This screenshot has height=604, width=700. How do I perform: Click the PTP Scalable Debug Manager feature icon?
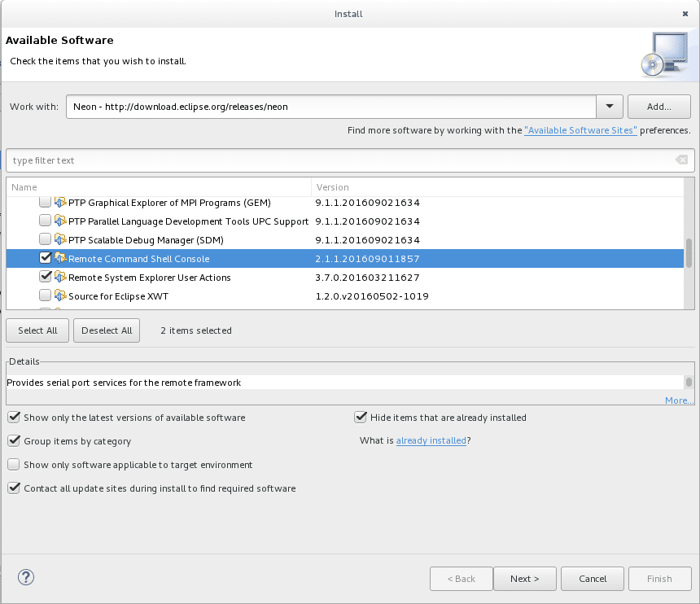point(60,239)
